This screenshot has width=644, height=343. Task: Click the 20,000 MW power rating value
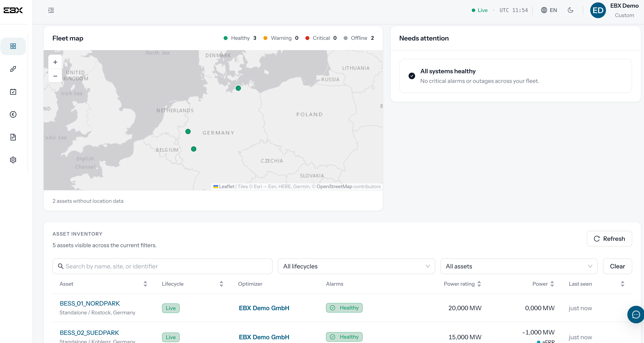pyautogui.click(x=465, y=308)
